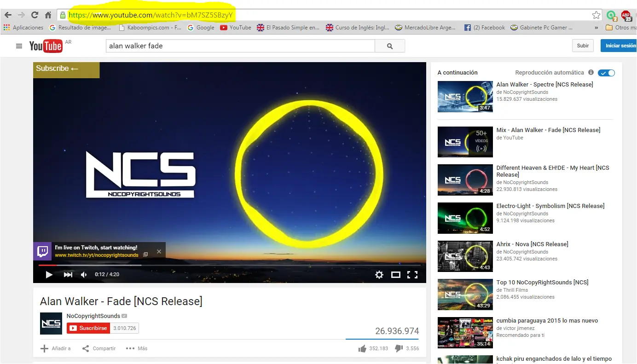Add video to a playlist via Añadir a
This screenshot has width=637, height=364.
coord(56,348)
